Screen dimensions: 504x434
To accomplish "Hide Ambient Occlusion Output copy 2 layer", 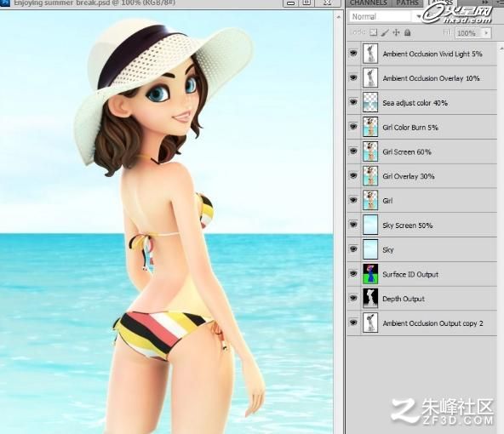I will 353,323.
